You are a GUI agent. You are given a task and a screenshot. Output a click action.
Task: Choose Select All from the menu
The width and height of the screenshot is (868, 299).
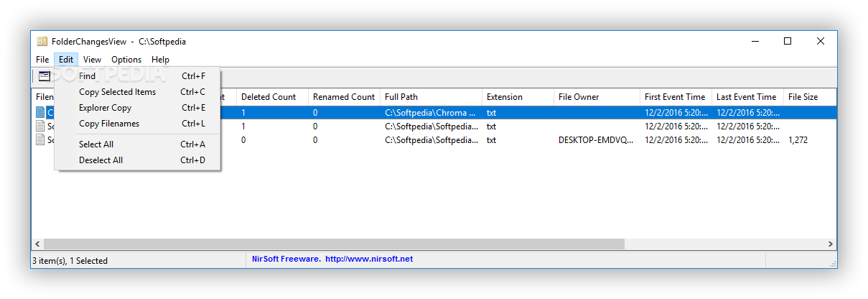pyautogui.click(x=137, y=144)
